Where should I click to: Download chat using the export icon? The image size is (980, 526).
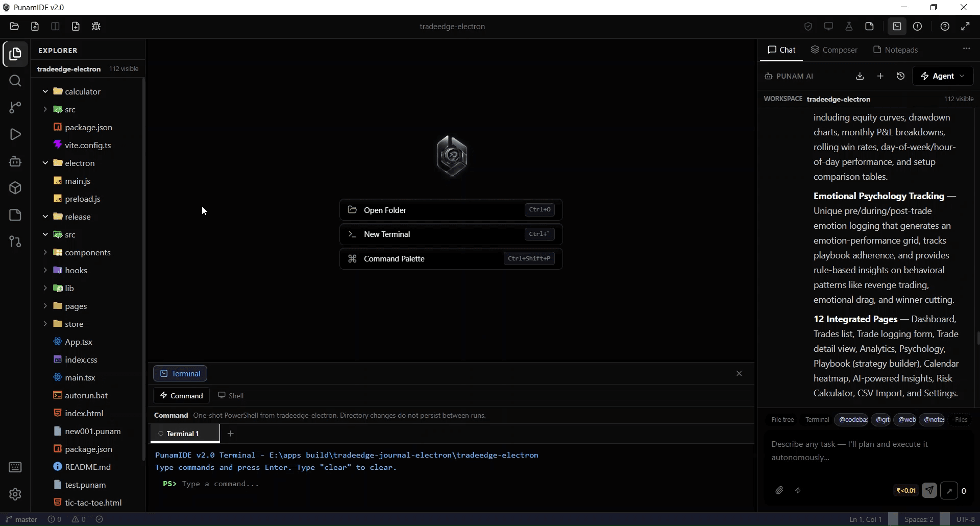tap(860, 76)
